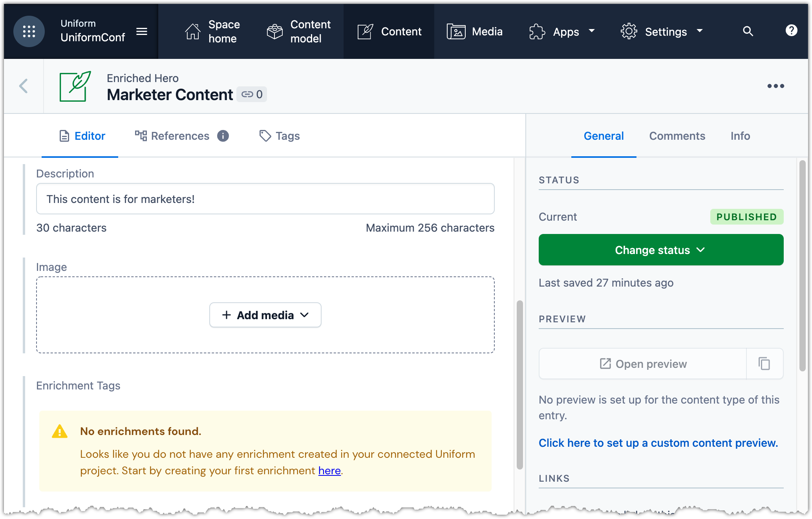Click into the Description text field
This screenshot has height=519, width=812.
click(x=265, y=199)
